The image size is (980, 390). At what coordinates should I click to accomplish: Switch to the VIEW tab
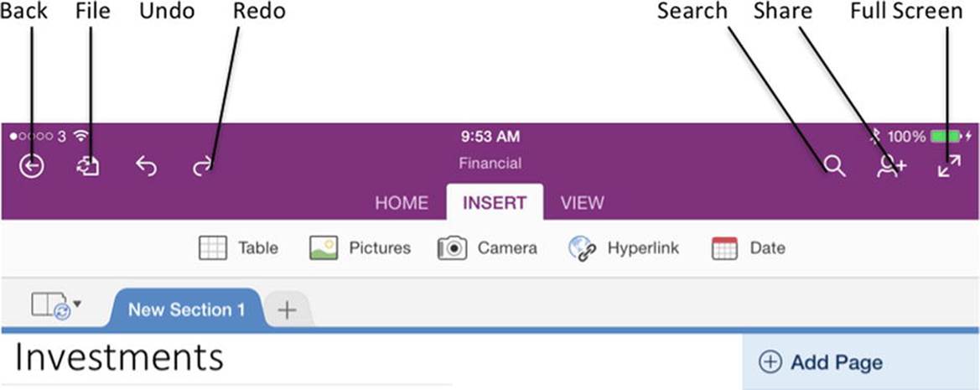pos(582,203)
